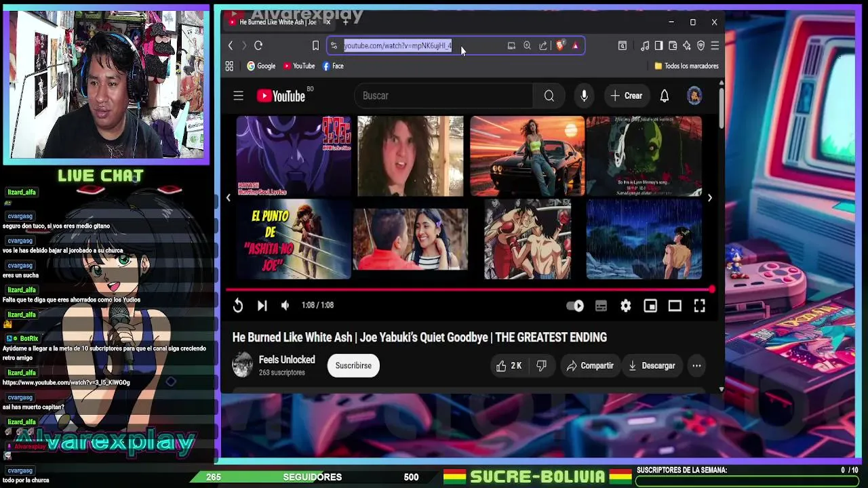Open Brave Shields lion icon

coord(560,45)
